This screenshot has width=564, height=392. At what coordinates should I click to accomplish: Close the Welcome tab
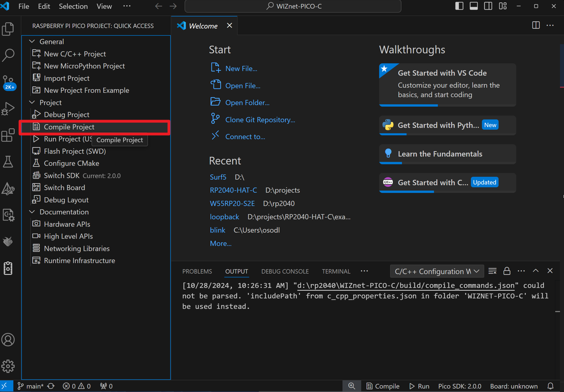pos(229,25)
